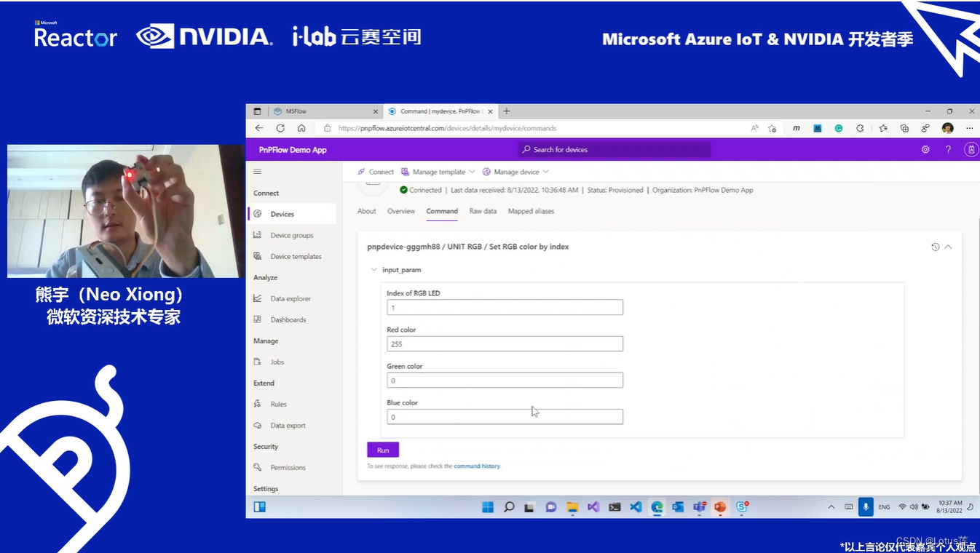Open the command history link

coord(477,466)
